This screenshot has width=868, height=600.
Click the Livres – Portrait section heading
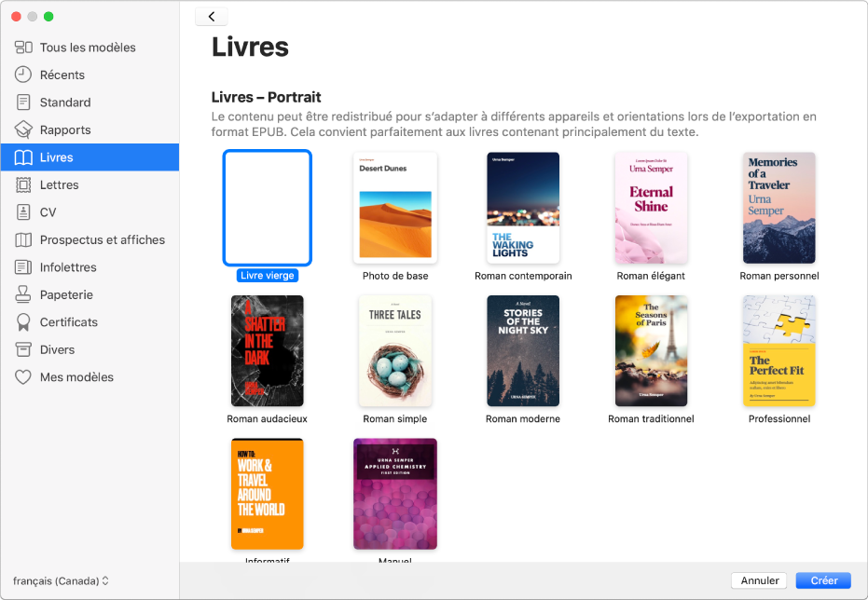tap(267, 97)
